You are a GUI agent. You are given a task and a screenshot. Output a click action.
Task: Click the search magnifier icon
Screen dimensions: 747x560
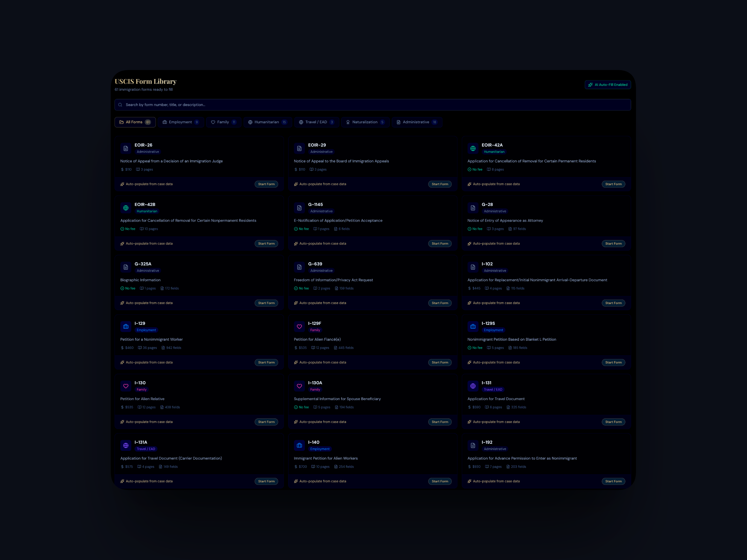tap(120, 105)
